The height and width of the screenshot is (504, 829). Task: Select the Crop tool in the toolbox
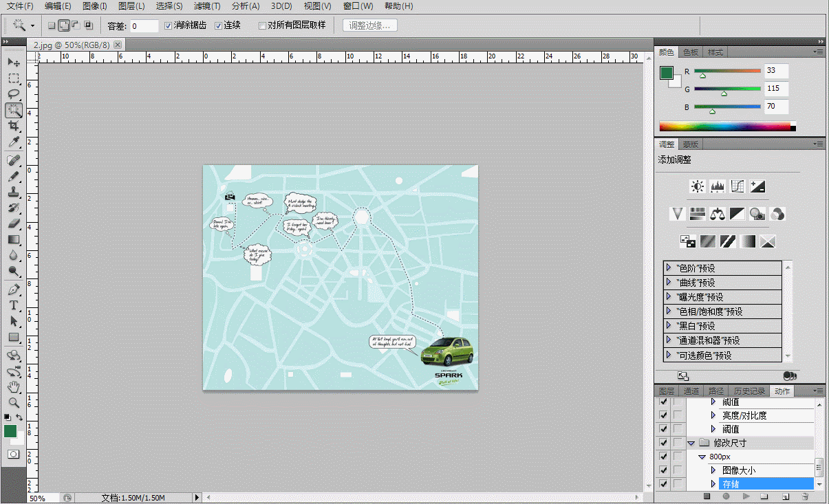(x=14, y=126)
